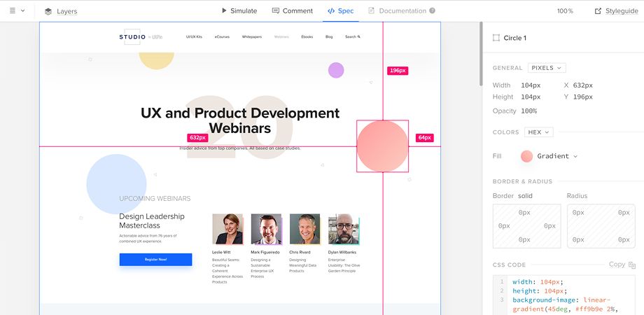This screenshot has height=315, width=644.
Task: Expand the Gradient fill dropdown
Action: (x=557, y=156)
